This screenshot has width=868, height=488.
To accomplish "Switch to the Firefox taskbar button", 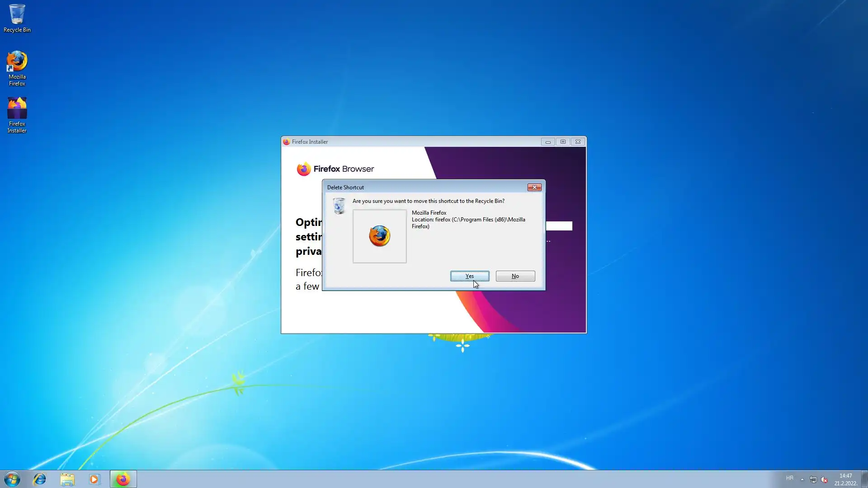I will pyautogui.click(x=123, y=479).
